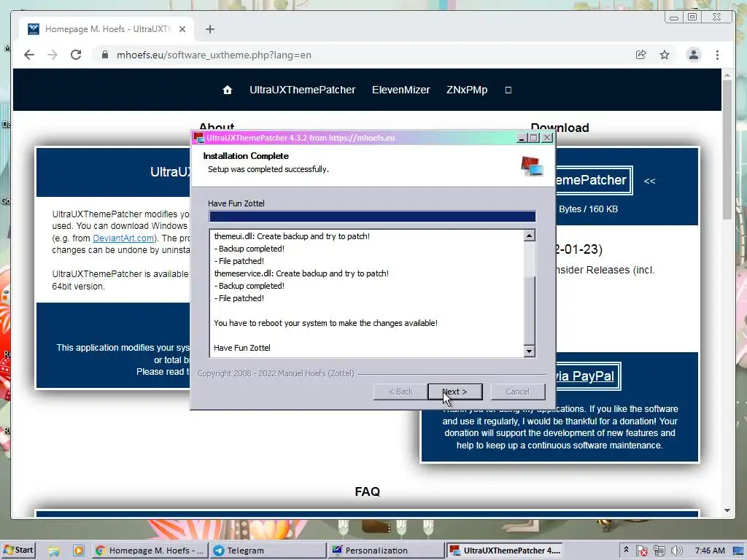The width and height of the screenshot is (747, 560).
Task: Reload the mhoefs.eu page
Action: pyautogui.click(x=76, y=55)
